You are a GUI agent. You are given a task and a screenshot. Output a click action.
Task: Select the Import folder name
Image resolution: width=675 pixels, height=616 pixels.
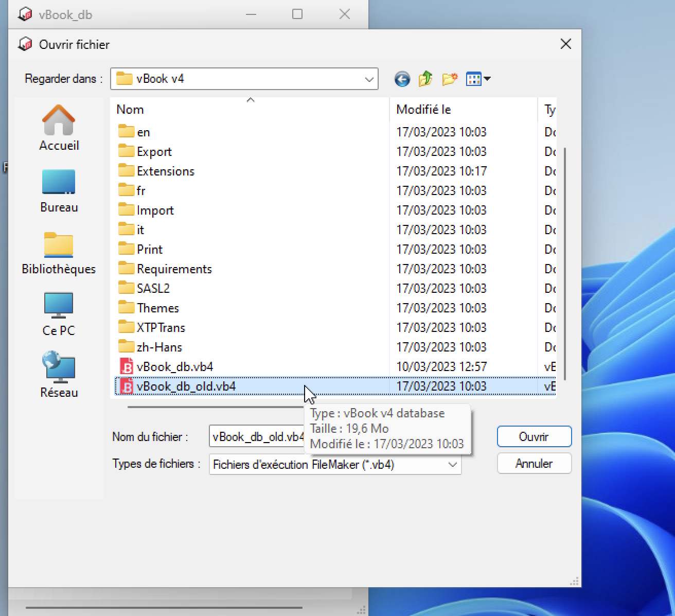coord(155,210)
